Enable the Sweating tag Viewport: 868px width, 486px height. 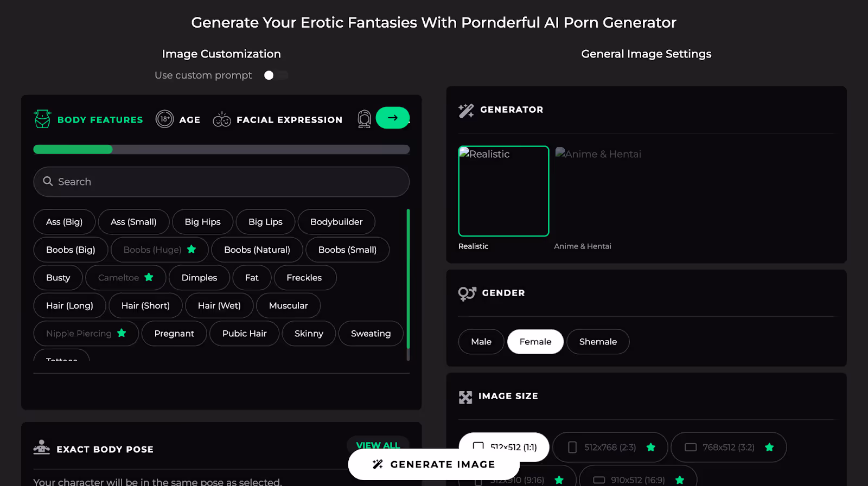[371, 334]
